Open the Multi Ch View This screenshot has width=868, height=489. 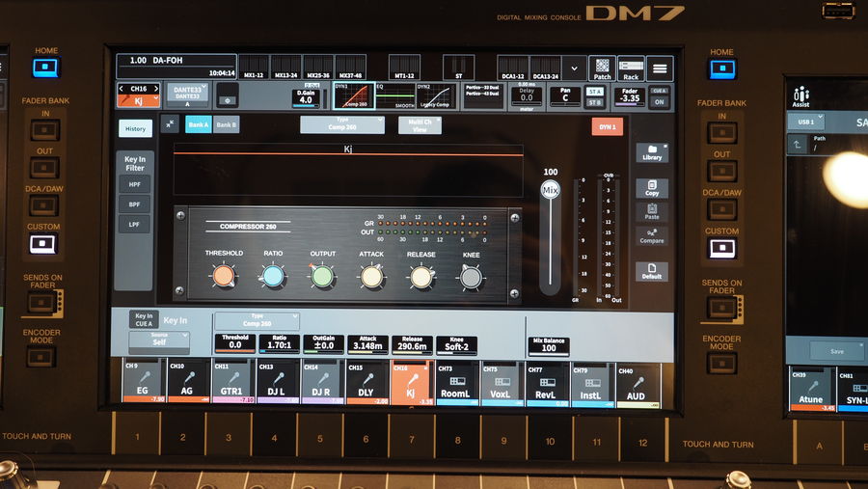(420, 124)
